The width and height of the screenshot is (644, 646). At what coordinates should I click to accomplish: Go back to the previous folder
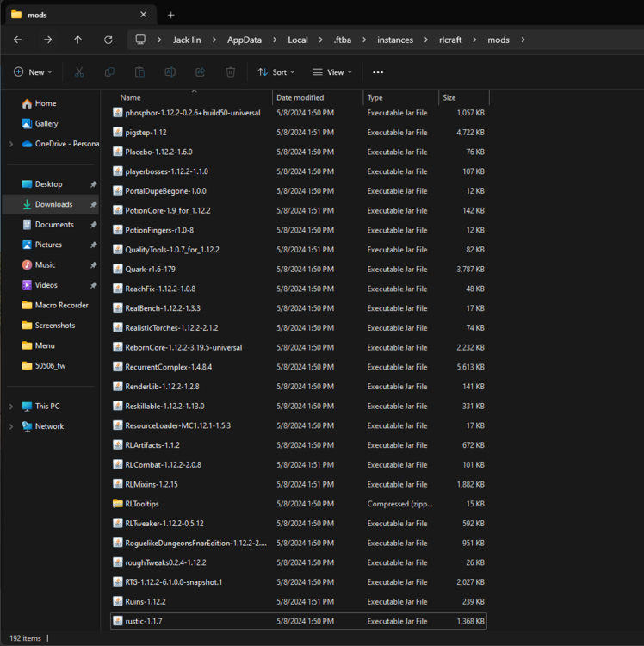[18, 40]
